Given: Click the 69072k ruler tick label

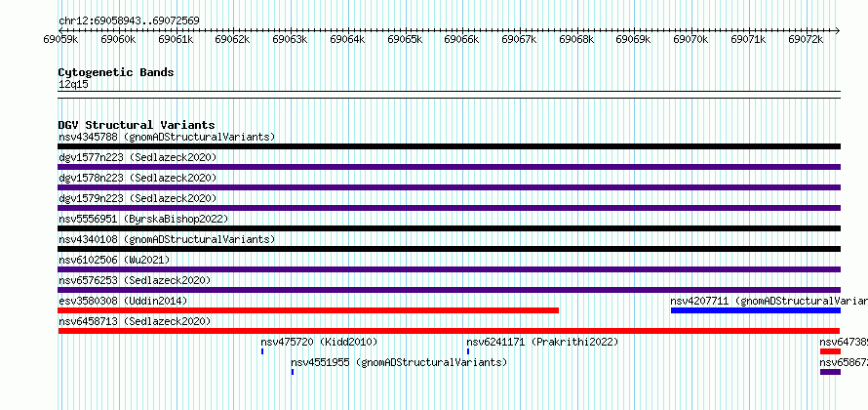Looking at the screenshot, I should 806,39.
